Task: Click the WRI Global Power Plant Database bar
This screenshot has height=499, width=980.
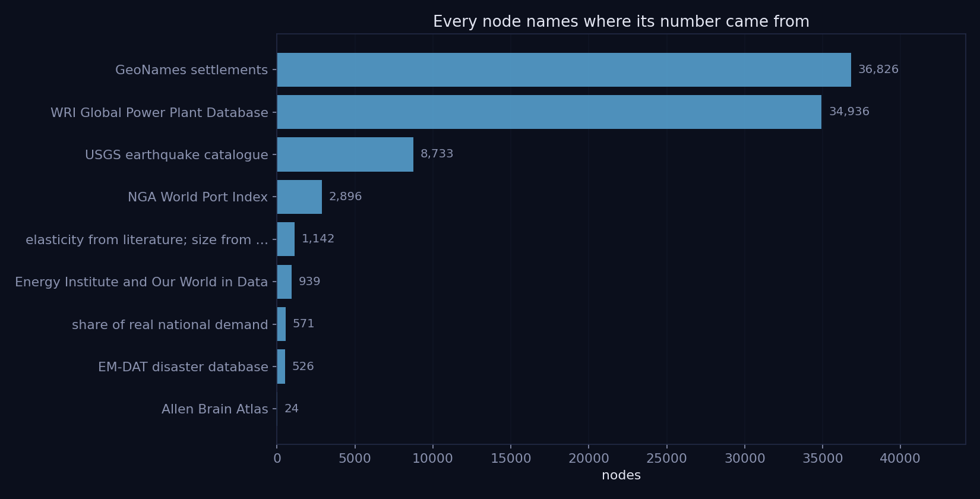Action: (x=549, y=112)
